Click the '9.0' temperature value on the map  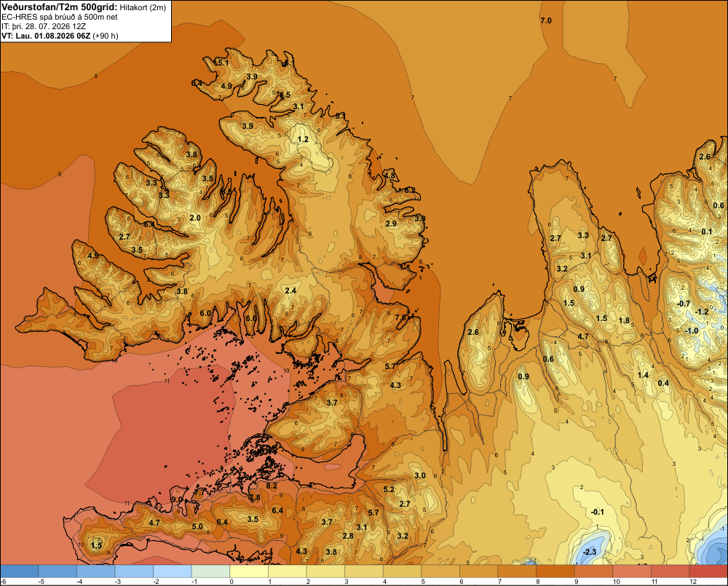coord(177,499)
